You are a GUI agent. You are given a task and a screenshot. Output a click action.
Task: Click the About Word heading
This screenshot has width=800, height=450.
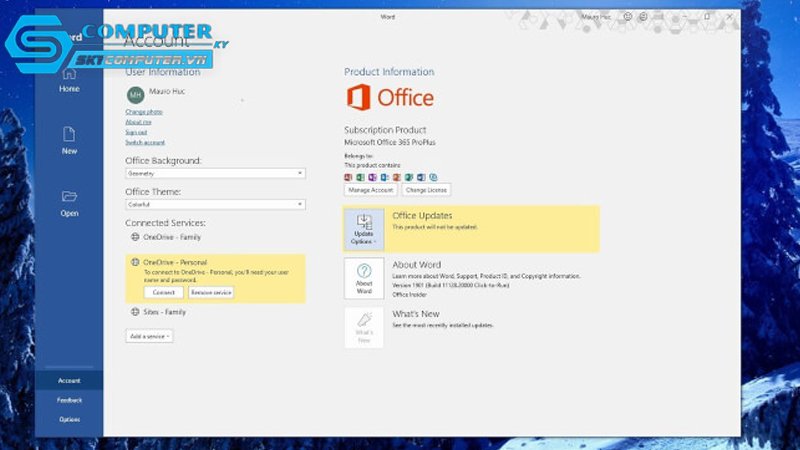point(416,265)
